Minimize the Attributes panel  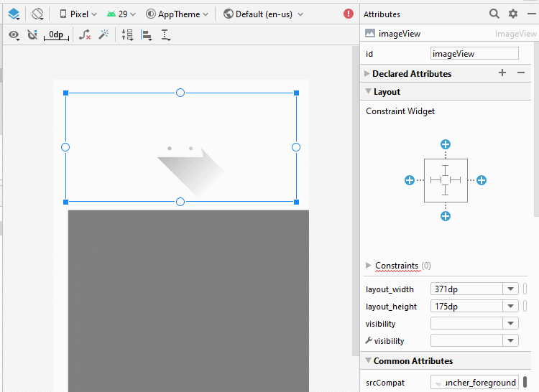[x=531, y=14]
